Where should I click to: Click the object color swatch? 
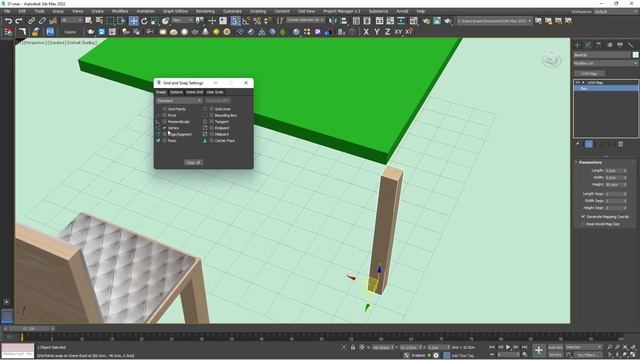pyautogui.click(x=636, y=55)
